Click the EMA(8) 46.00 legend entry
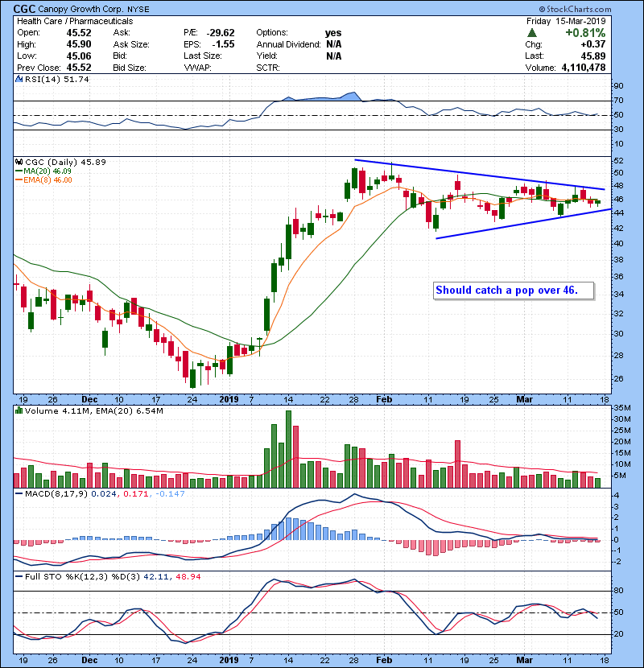 43,180
